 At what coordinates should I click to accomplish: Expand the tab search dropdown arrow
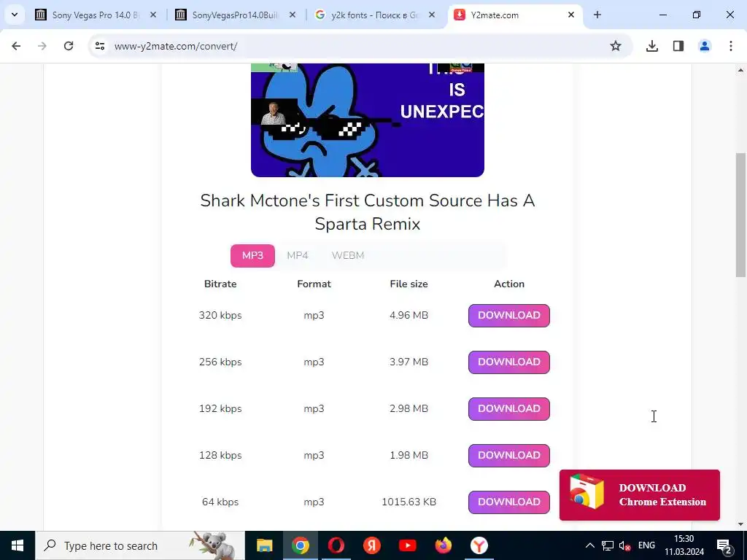(15, 15)
